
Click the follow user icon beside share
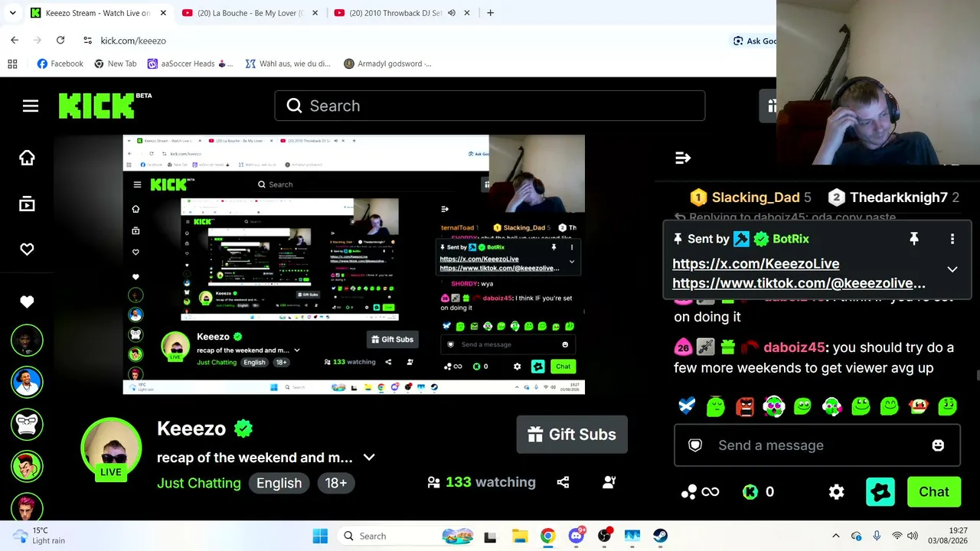[x=609, y=482]
